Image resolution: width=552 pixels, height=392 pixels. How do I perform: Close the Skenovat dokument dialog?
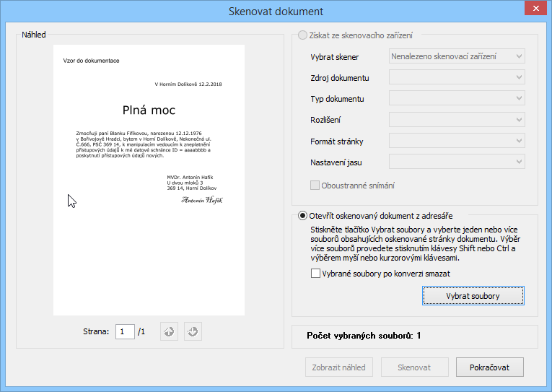[x=534, y=10]
